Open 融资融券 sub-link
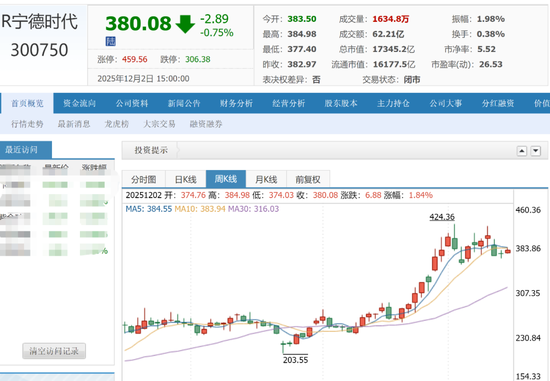 206,124
